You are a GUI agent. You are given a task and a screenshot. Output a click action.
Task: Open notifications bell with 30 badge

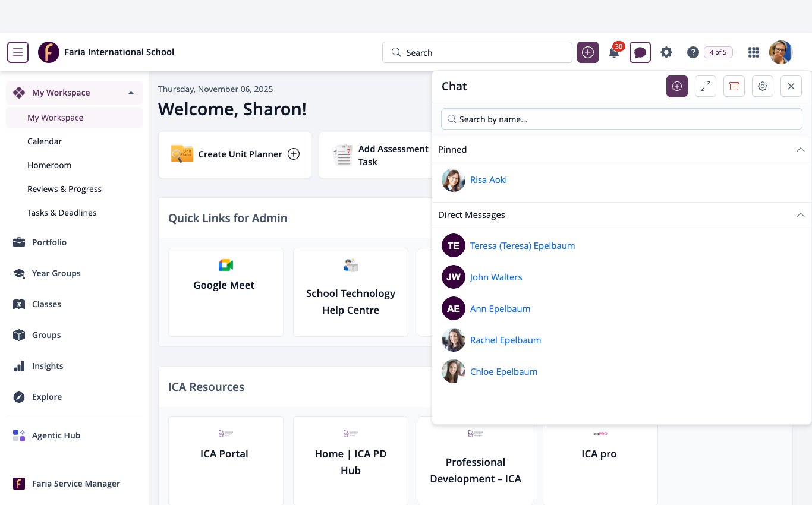tap(615, 51)
